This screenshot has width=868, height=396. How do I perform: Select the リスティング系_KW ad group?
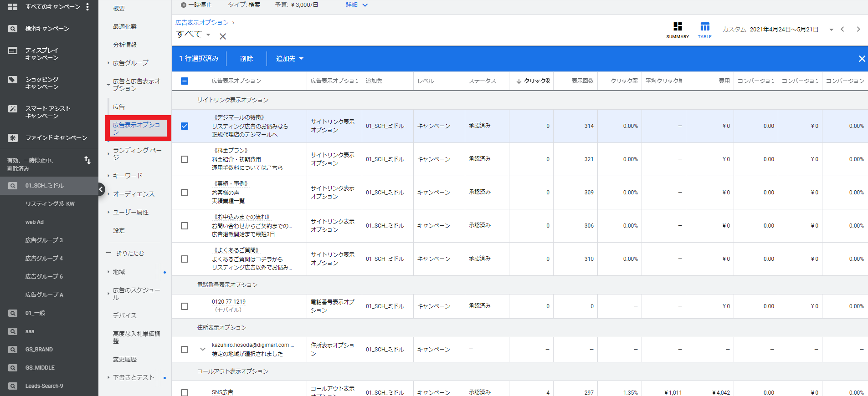pos(50,204)
